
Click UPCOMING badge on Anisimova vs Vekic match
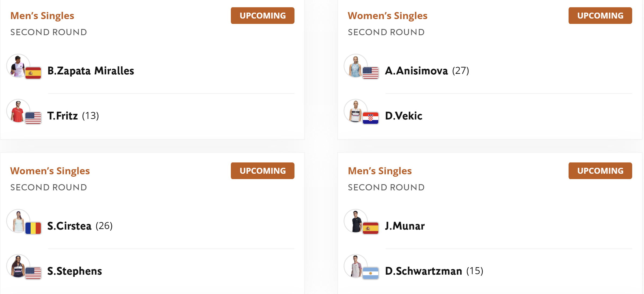coord(600,16)
